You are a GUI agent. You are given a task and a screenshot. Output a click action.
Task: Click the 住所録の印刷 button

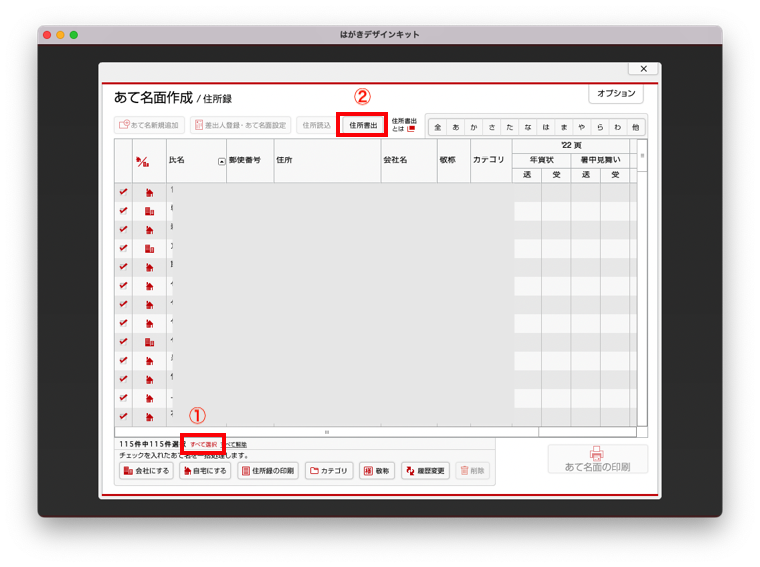click(268, 471)
